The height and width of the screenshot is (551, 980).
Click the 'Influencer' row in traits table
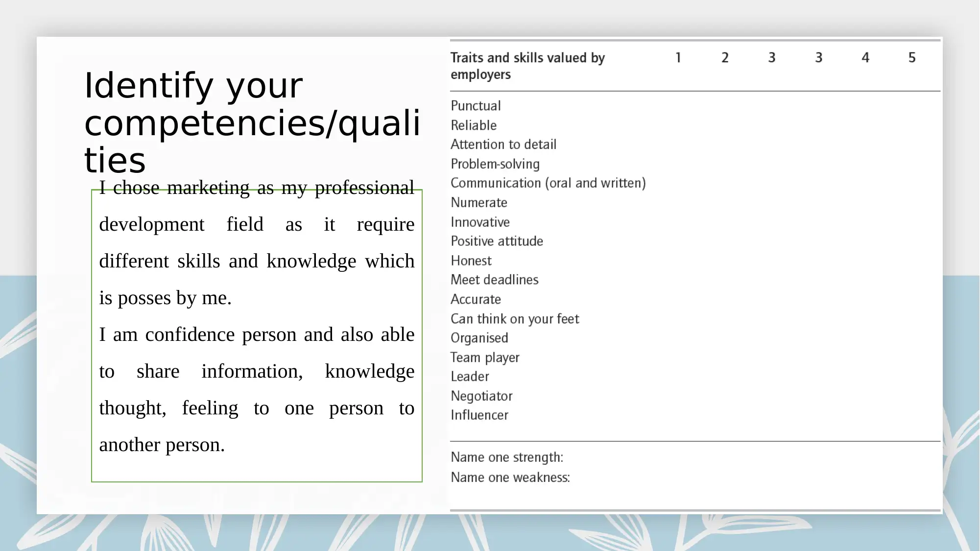click(x=479, y=414)
